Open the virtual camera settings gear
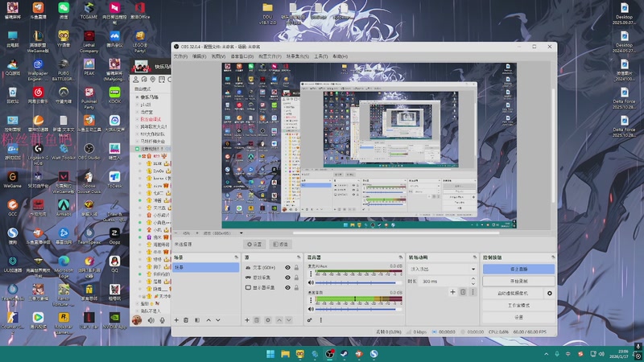The image size is (644, 362). pos(550,294)
